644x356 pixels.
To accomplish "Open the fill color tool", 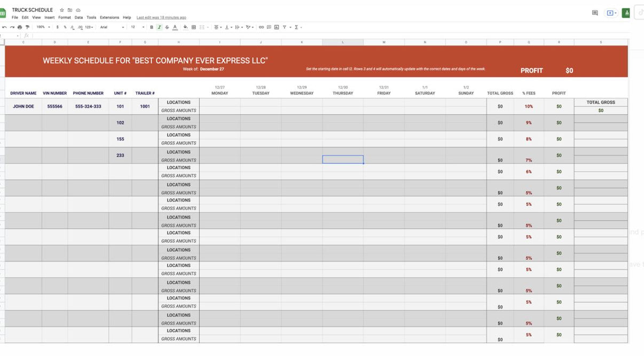I will point(184,27).
